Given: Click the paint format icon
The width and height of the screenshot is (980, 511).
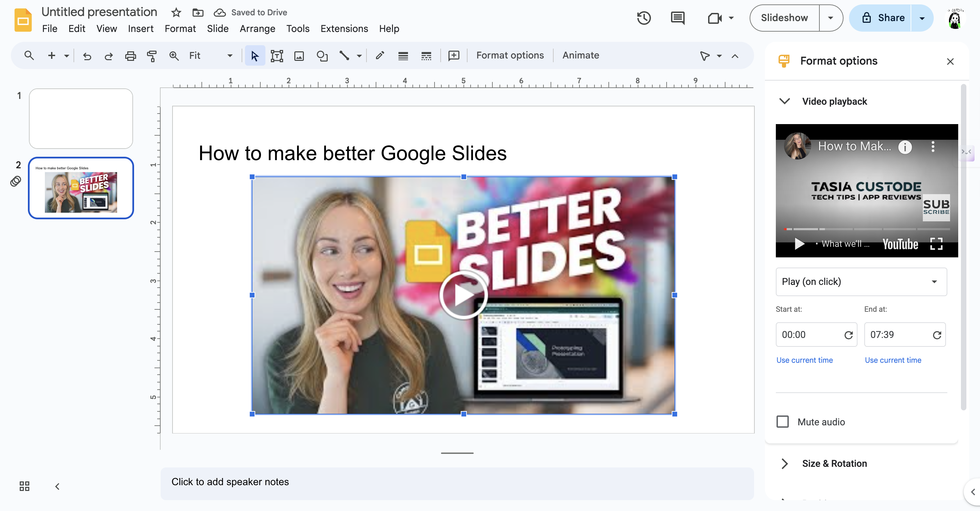Looking at the screenshot, I should click(x=152, y=56).
